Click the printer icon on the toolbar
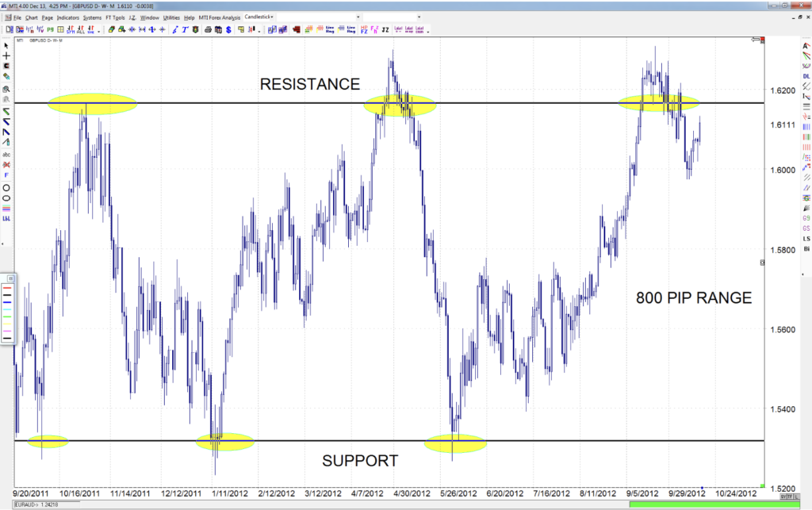This screenshot has width=812, height=510. click(208, 31)
